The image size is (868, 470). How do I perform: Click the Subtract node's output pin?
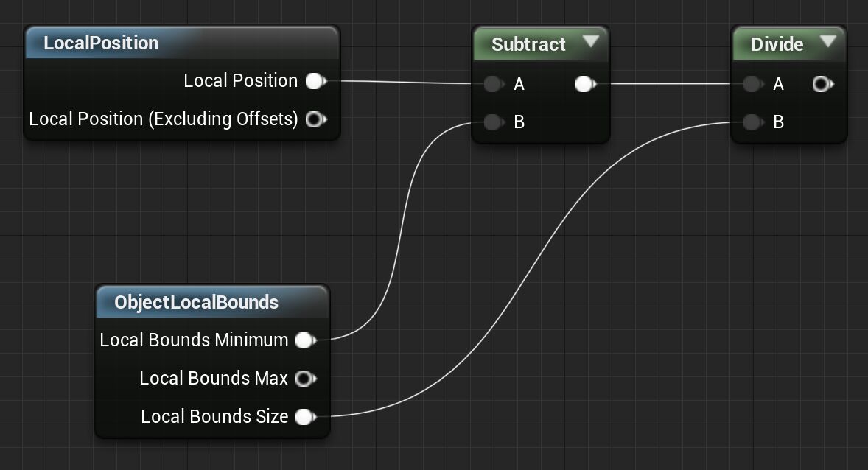(x=584, y=84)
